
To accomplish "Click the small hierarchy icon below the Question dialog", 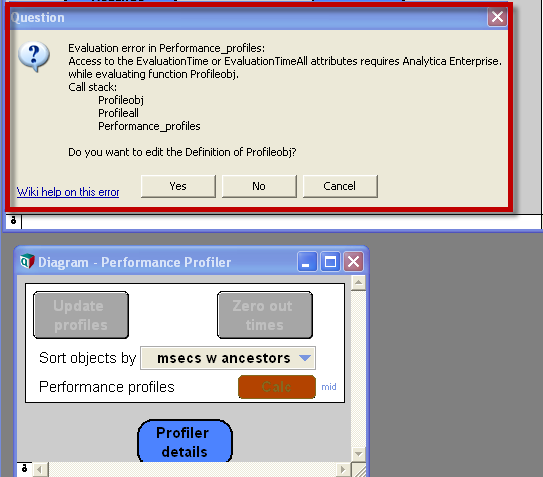I will pos(13,221).
